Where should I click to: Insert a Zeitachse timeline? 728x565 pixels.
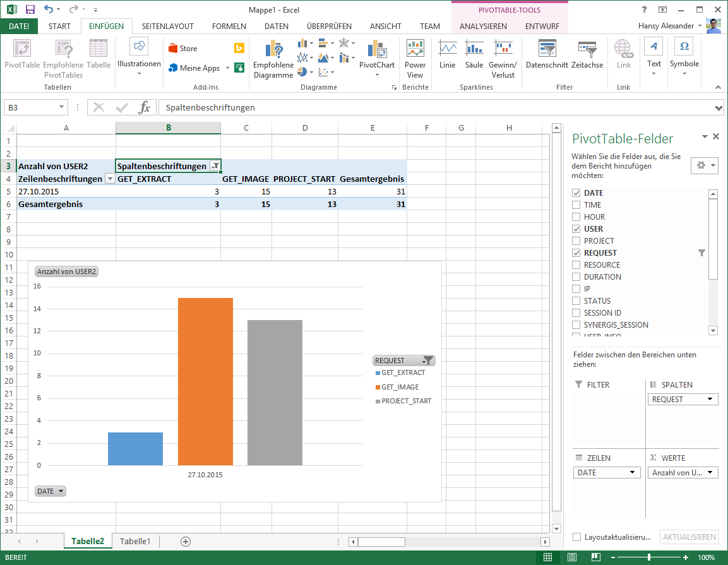(587, 53)
